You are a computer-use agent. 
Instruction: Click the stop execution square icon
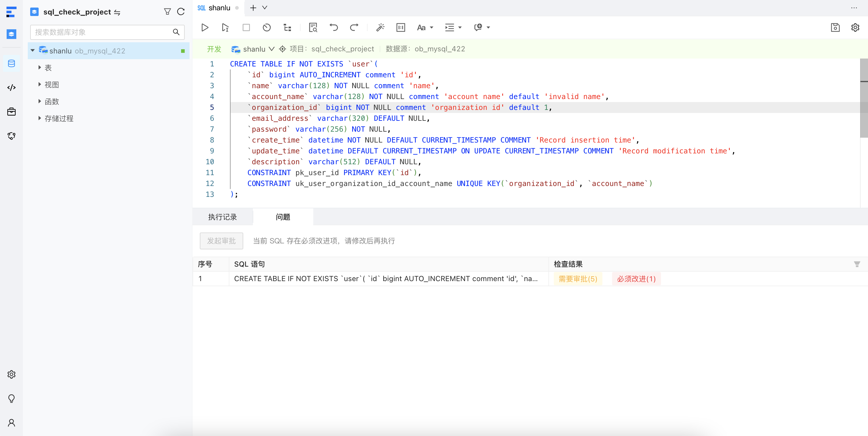pos(246,27)
